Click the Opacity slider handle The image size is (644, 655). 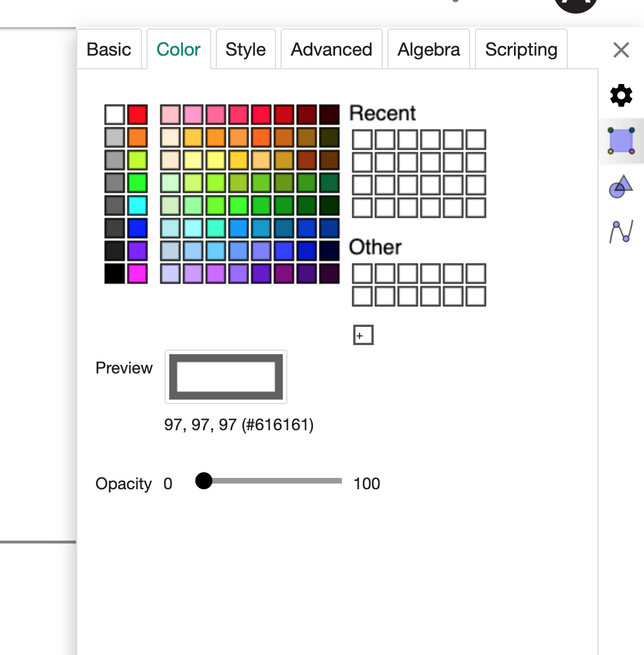pos(203,481)
